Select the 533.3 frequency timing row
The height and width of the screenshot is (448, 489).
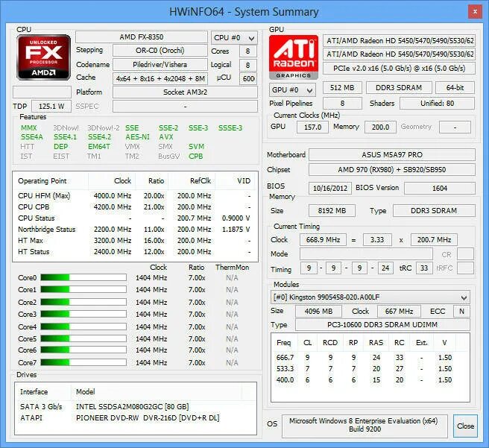click(370, 369)
